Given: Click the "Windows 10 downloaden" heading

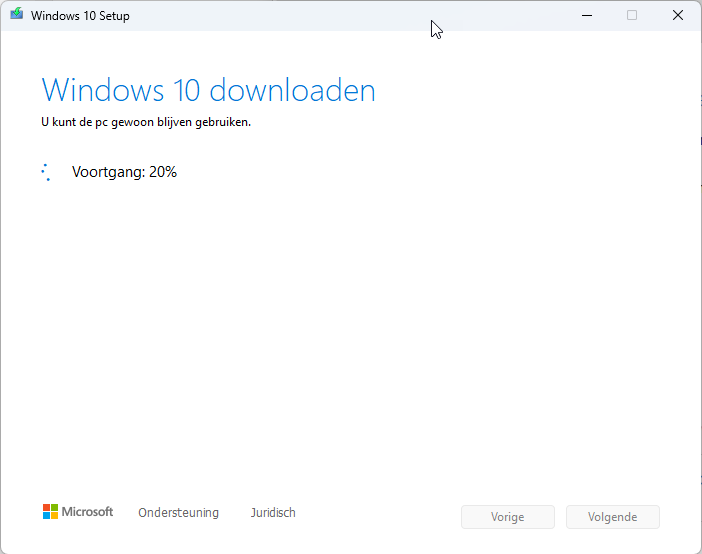Looking at the screenshot, I should [208, 90].
